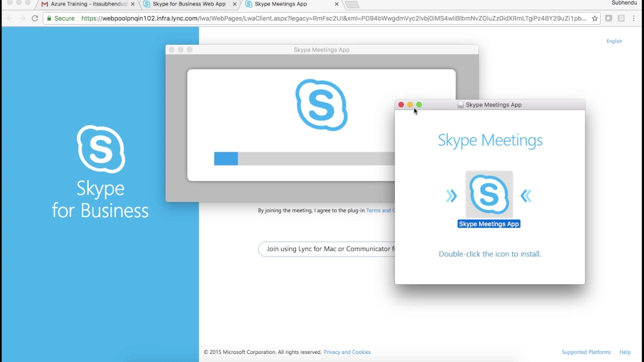
Task: Click the first extension icon in toolbar
Action: coord(609,19)
